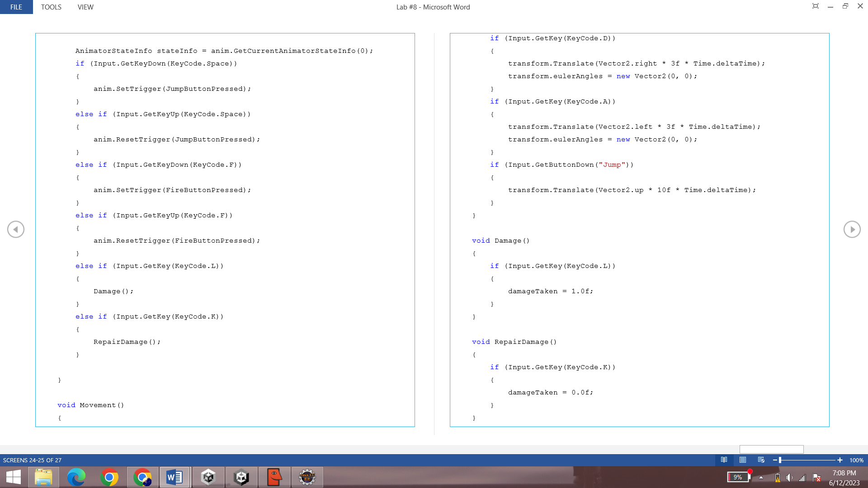The height and width of the screenshot is (488, 868).
Task: Check the 9% battery status icon
Action: (738, 478)
